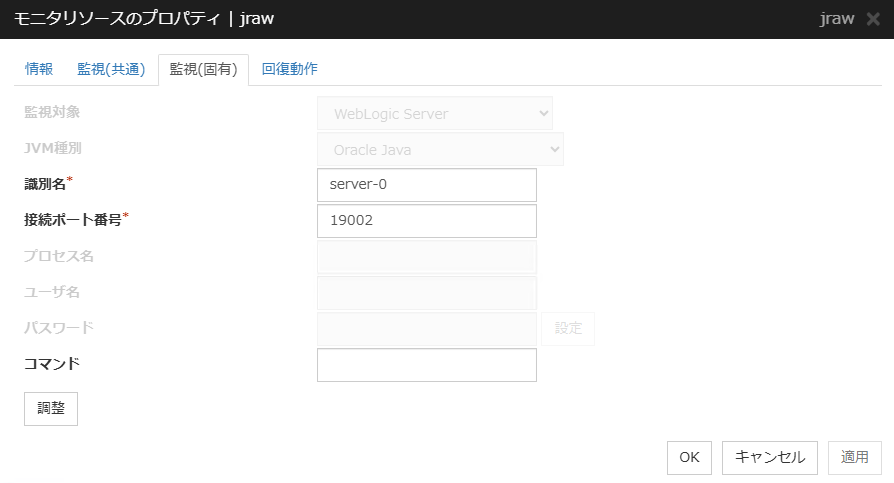
Task: Click the ユーザ名 text field
Action: point(426,293)
